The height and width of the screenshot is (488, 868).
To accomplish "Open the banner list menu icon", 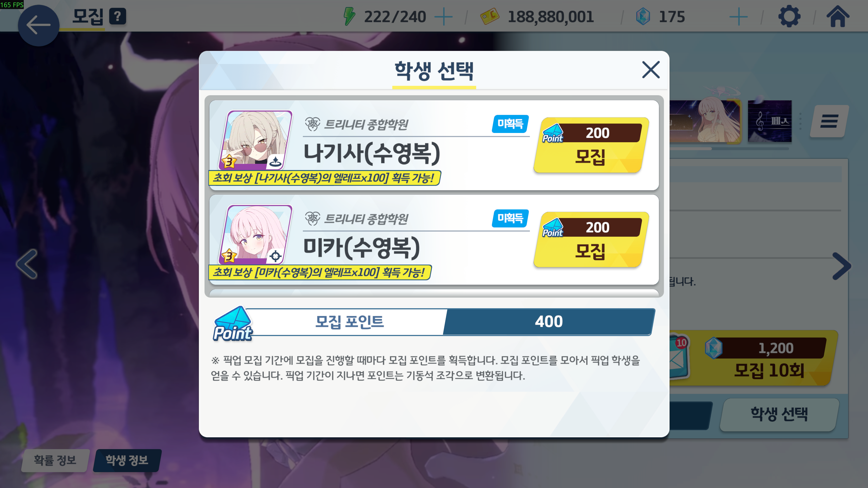I will (829, 121).
